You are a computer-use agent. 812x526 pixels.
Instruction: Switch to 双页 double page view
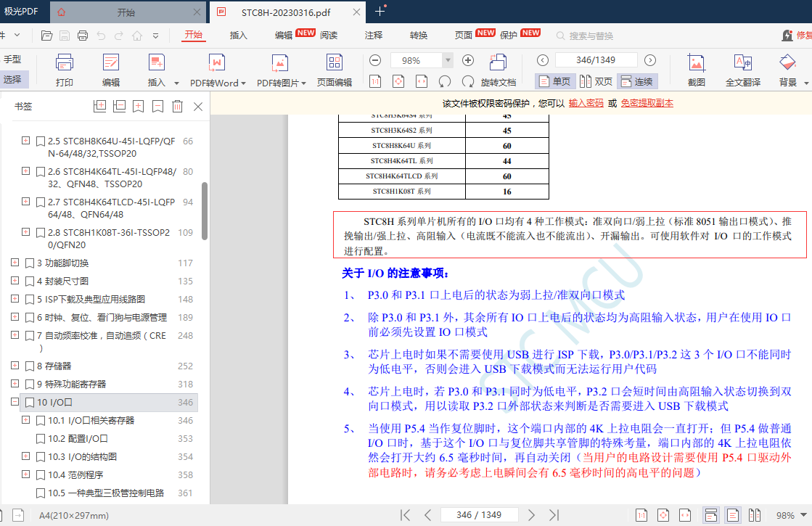coord(596,81)
